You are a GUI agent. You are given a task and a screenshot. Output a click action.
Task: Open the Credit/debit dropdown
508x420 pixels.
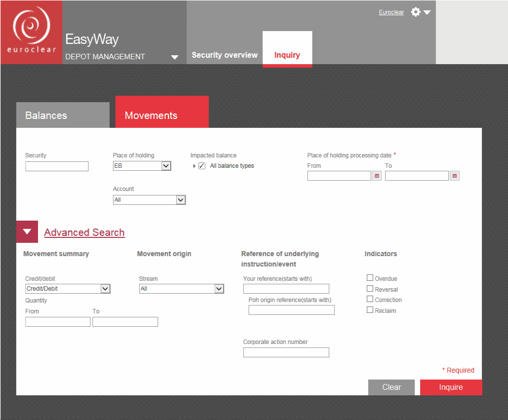click(68, 289)
